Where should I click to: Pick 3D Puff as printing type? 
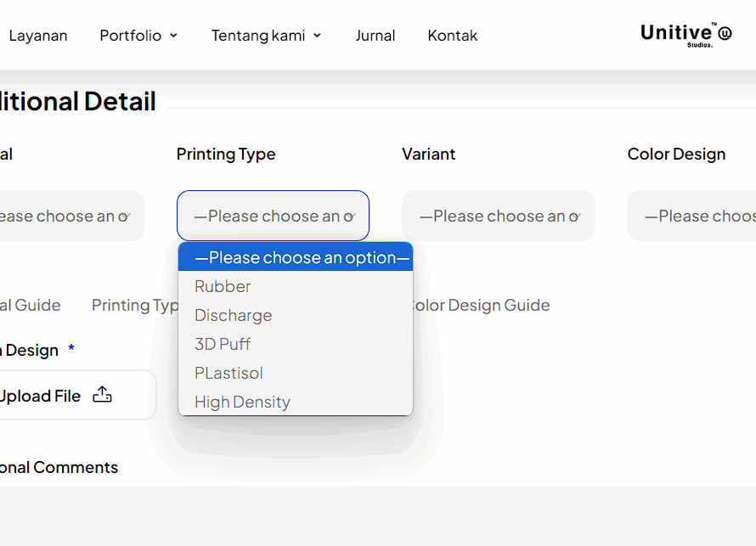pyautogui.click(x=223, y=344)
